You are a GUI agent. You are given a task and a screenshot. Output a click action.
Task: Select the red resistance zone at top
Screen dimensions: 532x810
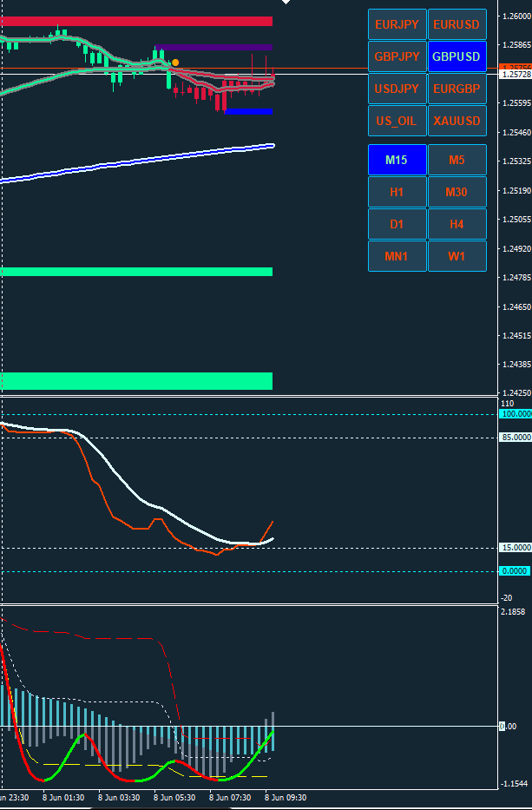[136, 21]
